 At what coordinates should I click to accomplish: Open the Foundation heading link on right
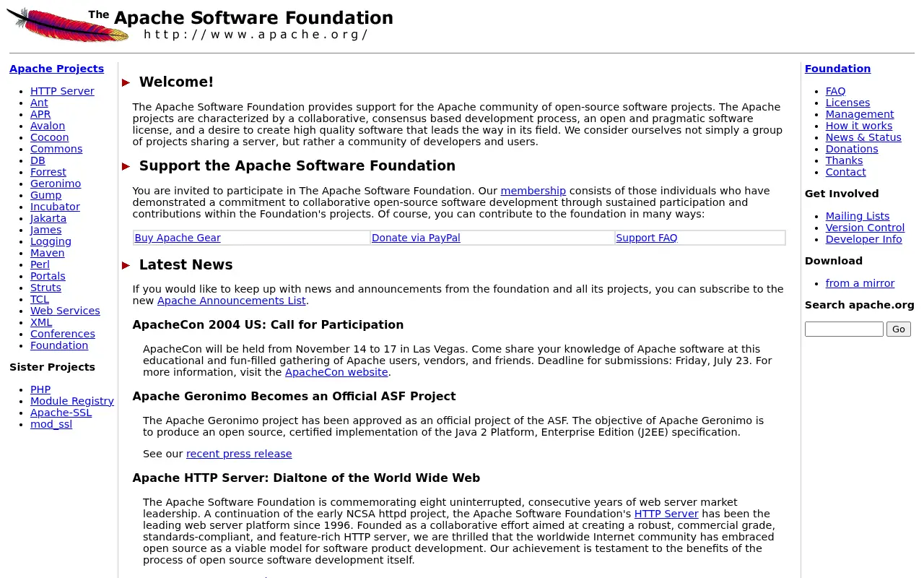coord(837,69)
